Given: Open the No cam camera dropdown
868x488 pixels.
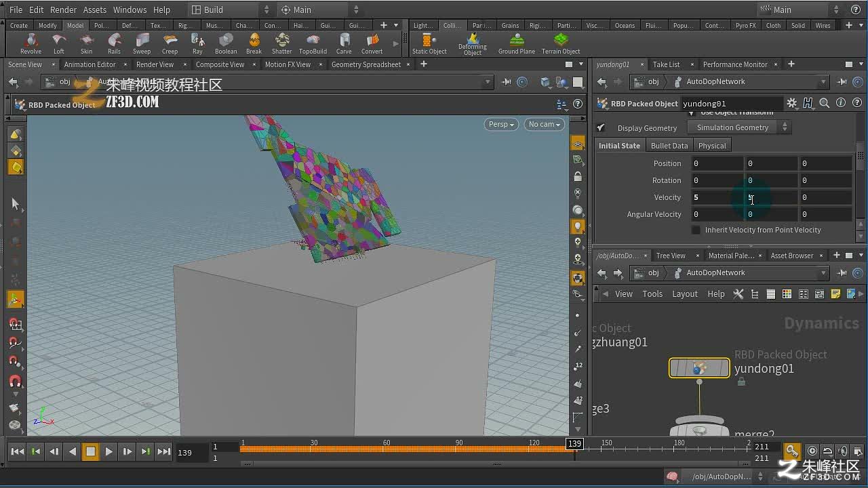Looking at the screenshot, I should point(545,124).
